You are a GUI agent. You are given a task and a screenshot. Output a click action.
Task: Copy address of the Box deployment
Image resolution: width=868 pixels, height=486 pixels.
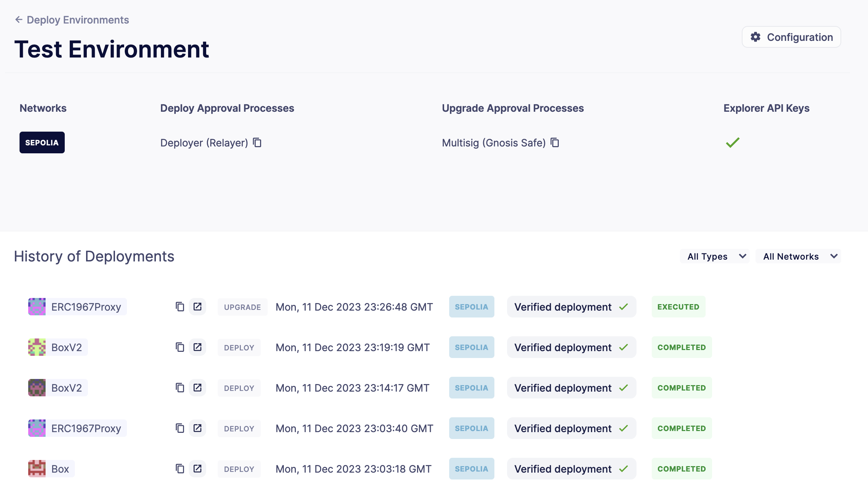[180, 469]
